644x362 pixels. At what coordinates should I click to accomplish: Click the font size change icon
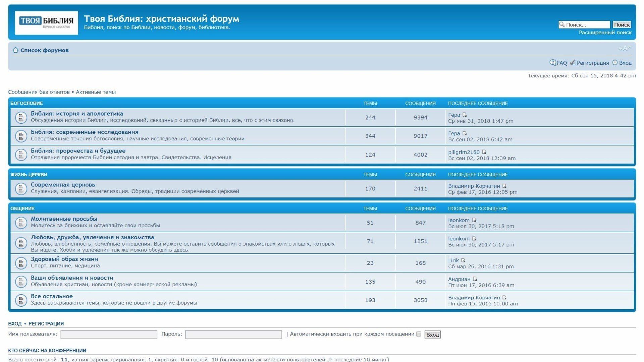click(x=625, y=48)
